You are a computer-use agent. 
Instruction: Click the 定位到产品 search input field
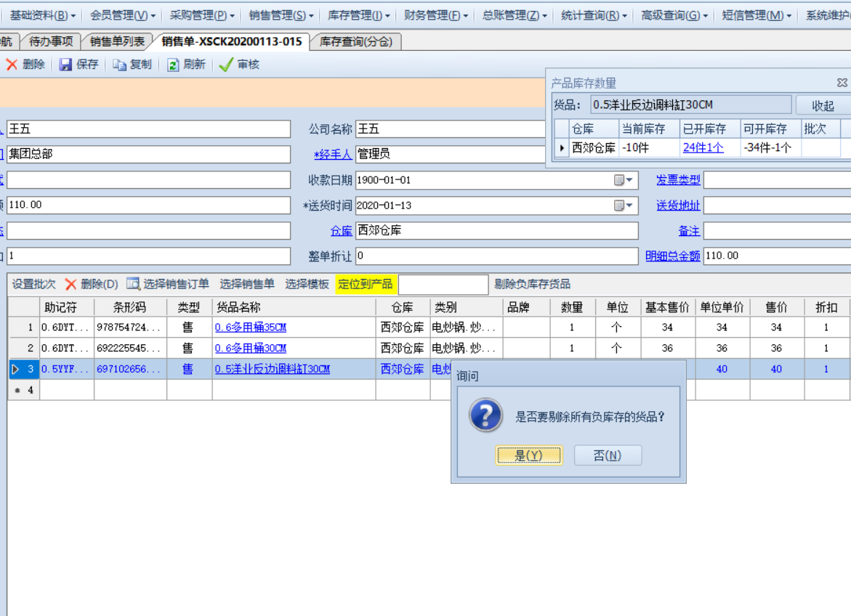pyautogui.click(x=443, y=284)
